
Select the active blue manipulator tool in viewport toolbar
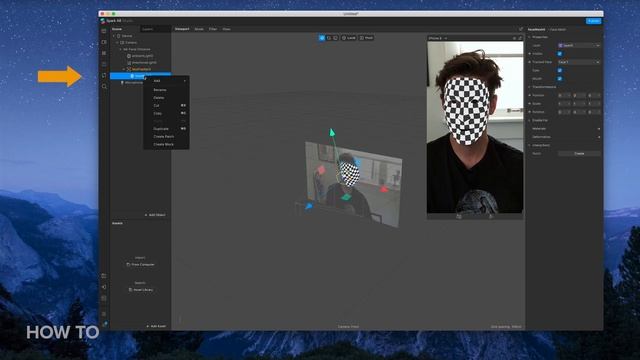coord(322,38)
